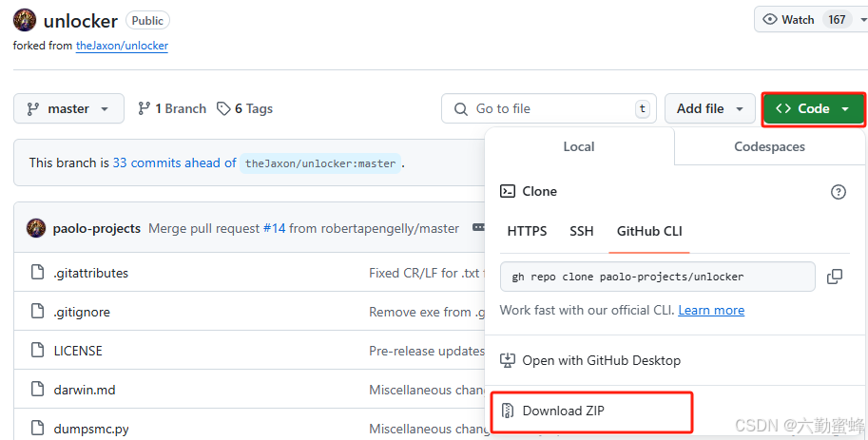Select the HTTPS clone option

(x=527, y=231)
